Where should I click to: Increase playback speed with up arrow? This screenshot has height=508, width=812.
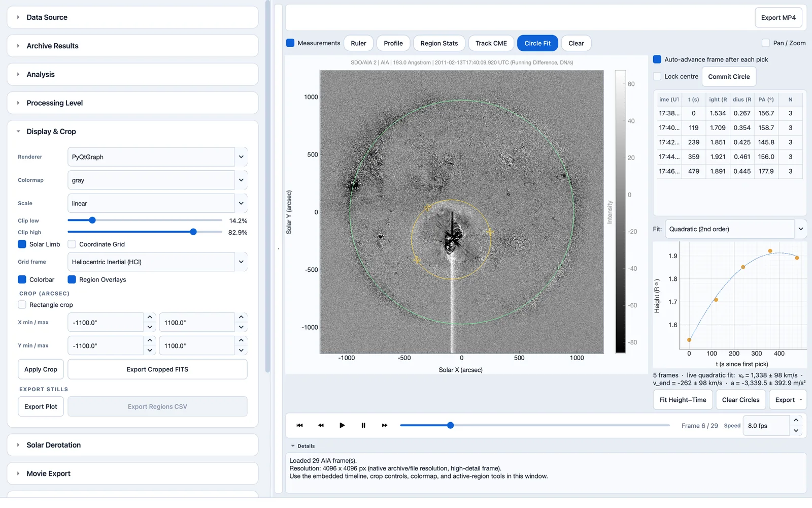(x=796, y=420)
